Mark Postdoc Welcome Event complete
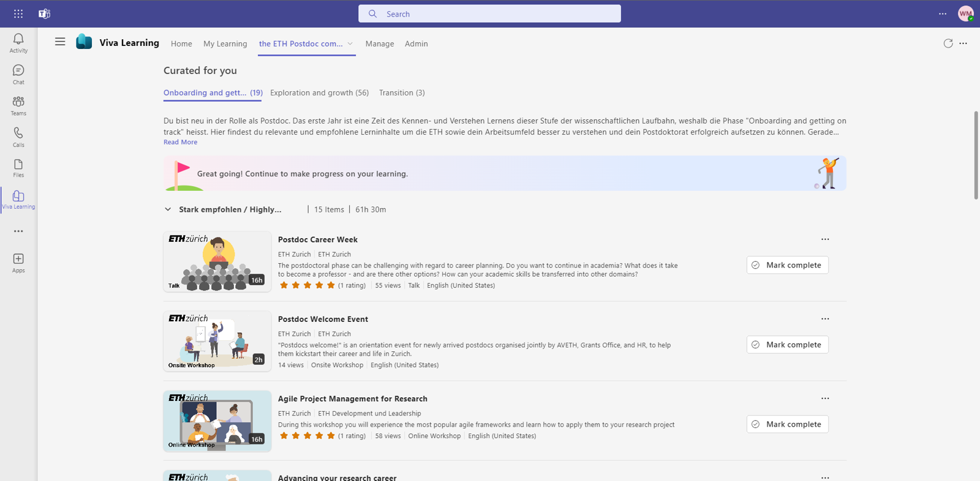 pos(788,345)
